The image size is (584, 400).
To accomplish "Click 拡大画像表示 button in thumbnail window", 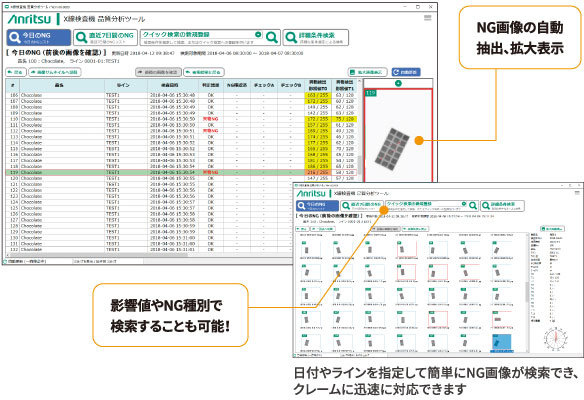I will tap(552, 229).
